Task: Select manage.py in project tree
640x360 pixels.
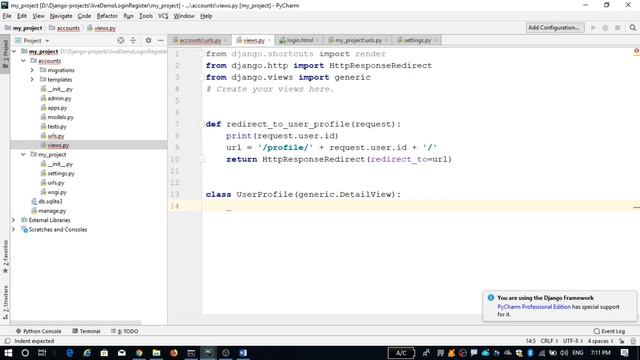Action: (52, 211)
